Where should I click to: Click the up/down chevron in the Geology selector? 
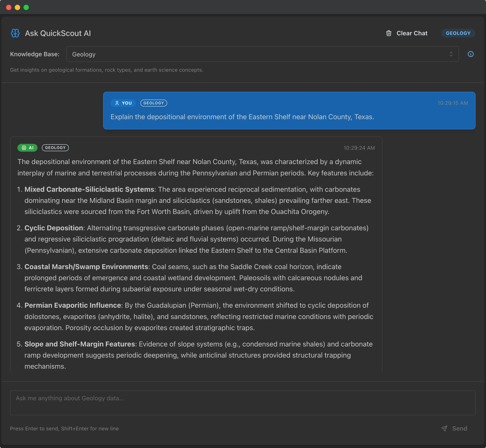coord(451,54)
